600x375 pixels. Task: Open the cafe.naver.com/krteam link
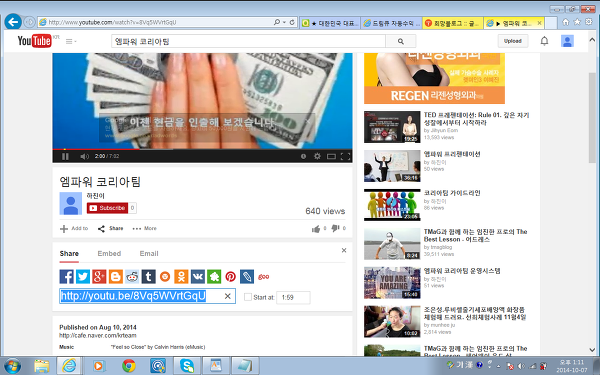(x=98, y=336)
